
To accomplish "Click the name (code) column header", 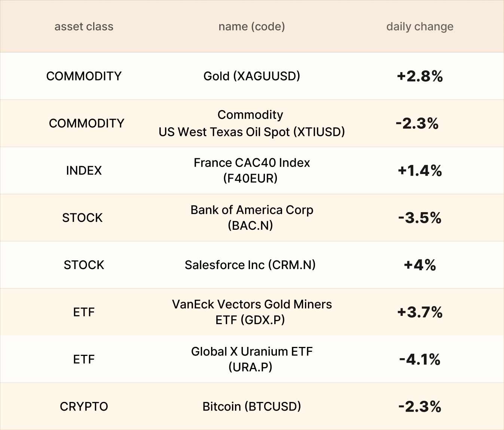I will [251, 27].
